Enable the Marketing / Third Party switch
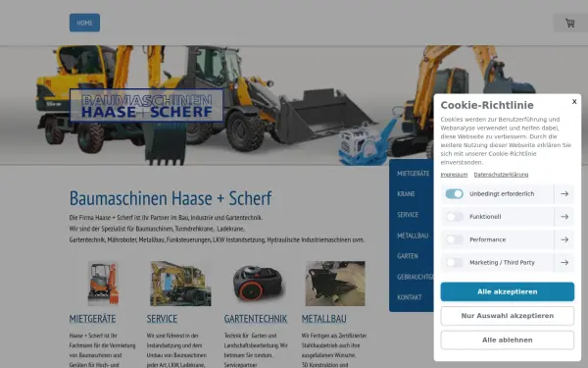 click(454, 262)
